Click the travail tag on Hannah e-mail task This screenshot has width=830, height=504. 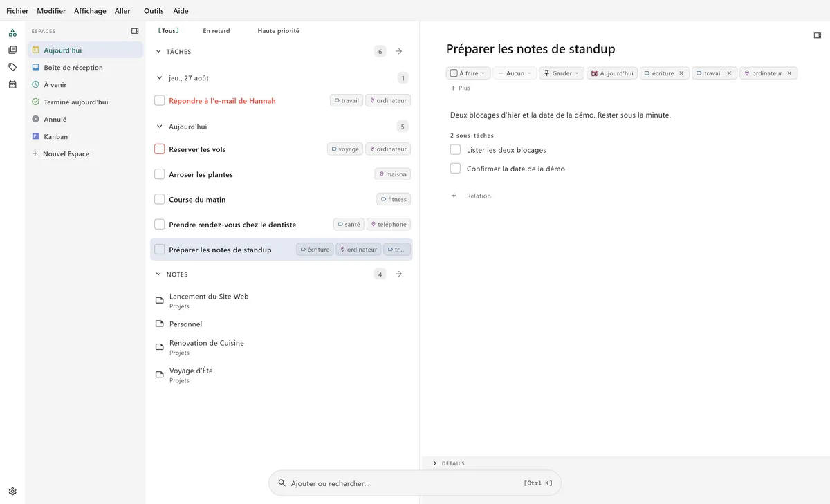pyautogui.click(x=347, y=100)
